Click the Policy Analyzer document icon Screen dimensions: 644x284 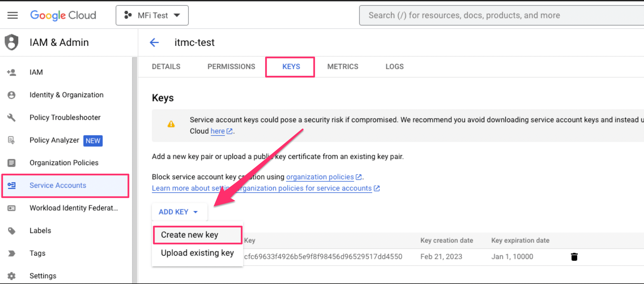[x=11, y=140]
